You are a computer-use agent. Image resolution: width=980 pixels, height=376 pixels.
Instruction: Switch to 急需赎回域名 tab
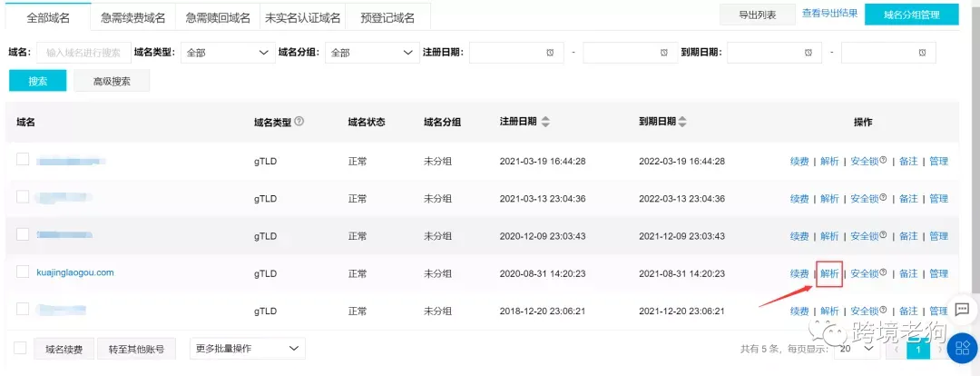[218, 17]
